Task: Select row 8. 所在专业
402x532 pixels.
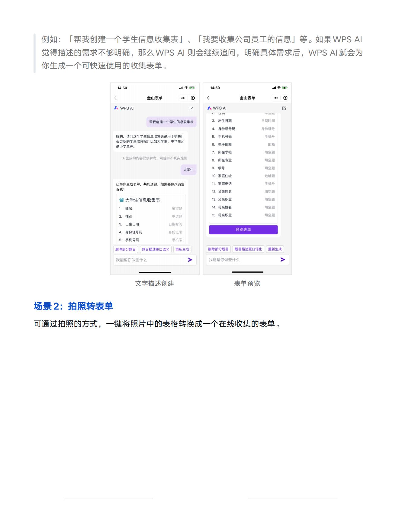Action: [243, 160]
